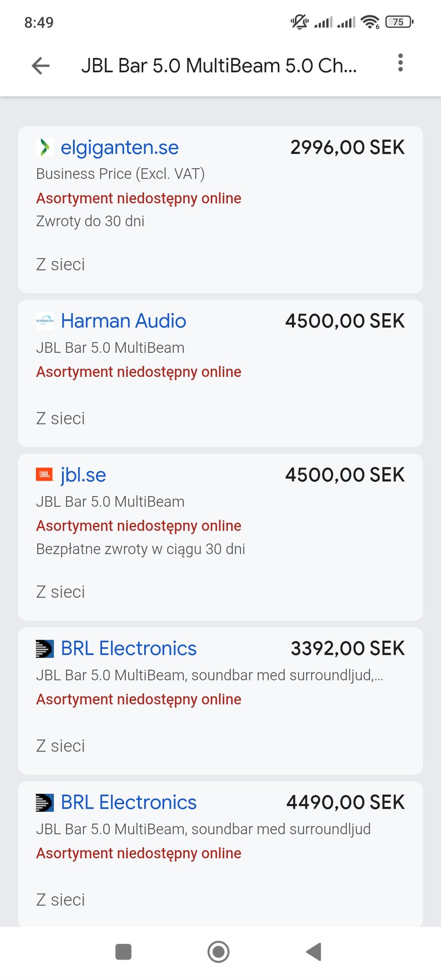Open the Harman Audio store link
This screenshot has width=441, height=980.
123,321
